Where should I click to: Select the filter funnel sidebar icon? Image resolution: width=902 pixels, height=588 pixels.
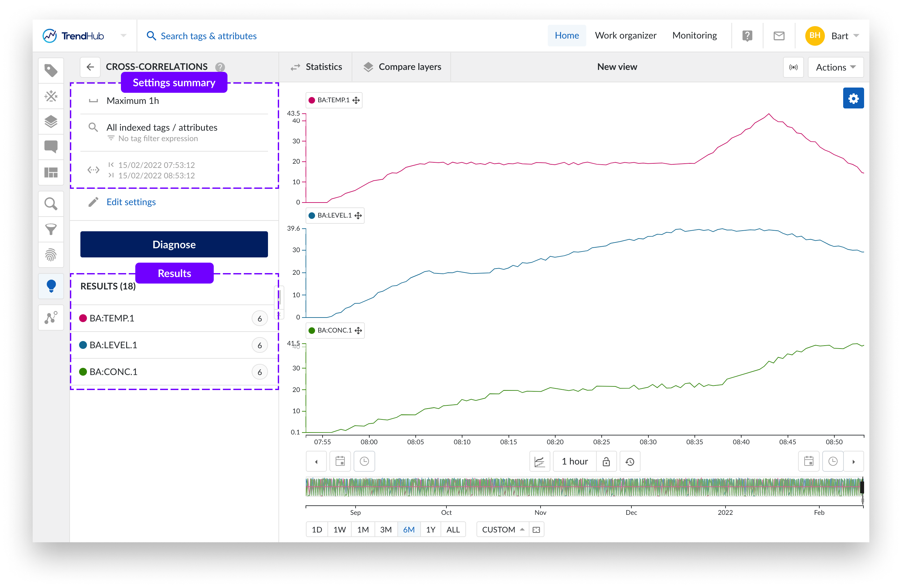51,229
